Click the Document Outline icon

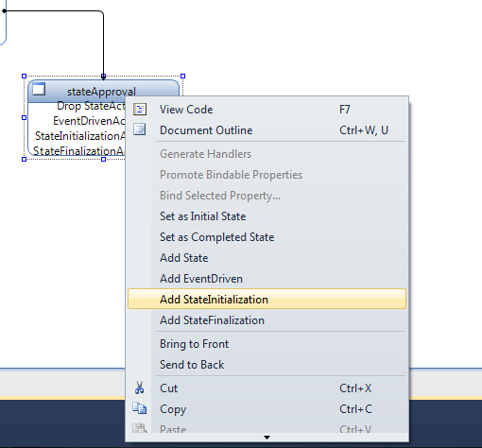tap(140, 129)
